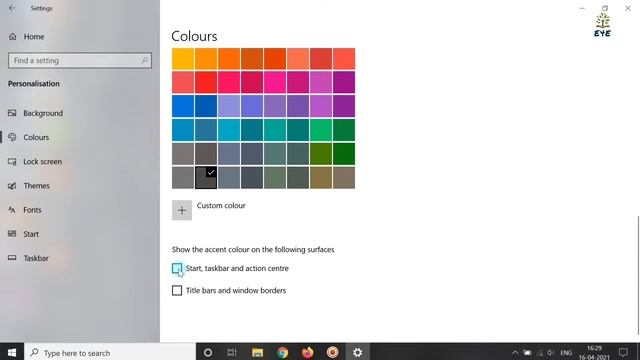Click the Settings window vertical scrollbar
This screenshot has height=360, width=640.
coord(638,276)
